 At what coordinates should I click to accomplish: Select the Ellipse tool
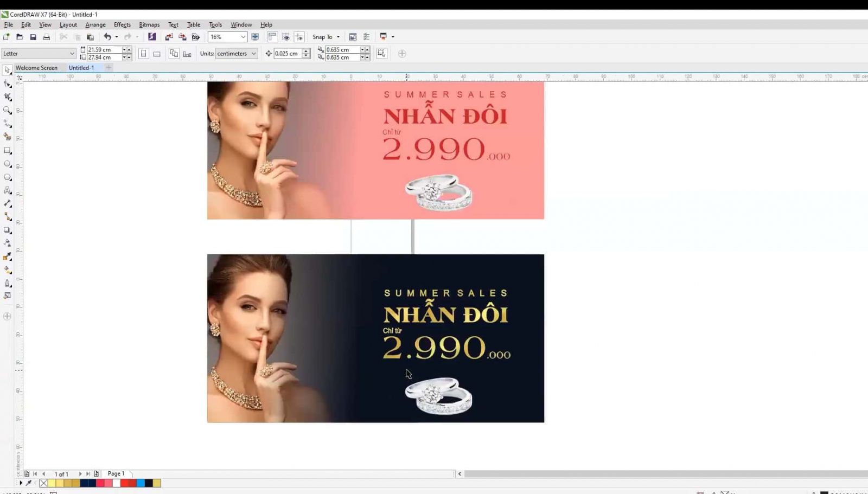tap(7, 163)
